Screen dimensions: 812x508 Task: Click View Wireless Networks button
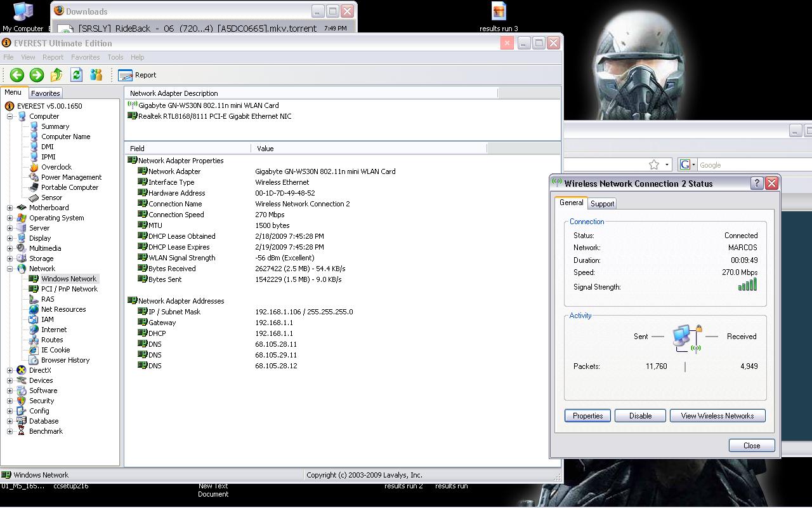click(x=717, y=416)
